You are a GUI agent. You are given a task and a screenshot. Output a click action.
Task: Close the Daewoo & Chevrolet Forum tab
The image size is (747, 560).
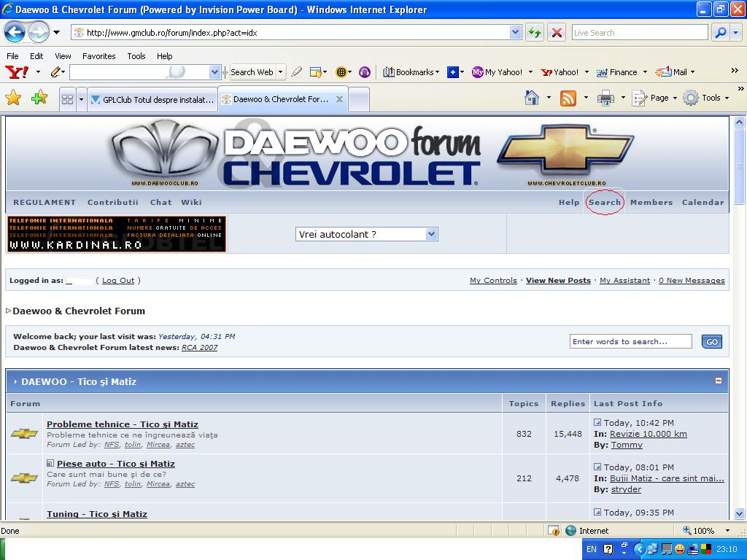point(339,99)
